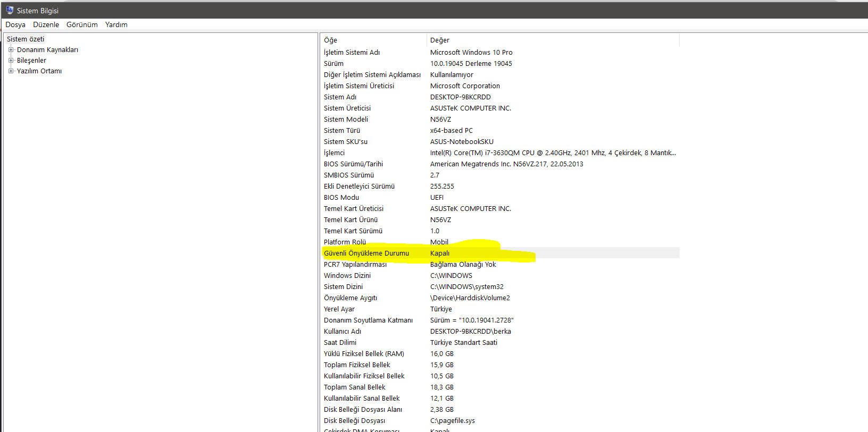The image size is (868, 432).
Task: Click the DESKTOP-9BKCRDD\berka value
Action: pos(471,331)
